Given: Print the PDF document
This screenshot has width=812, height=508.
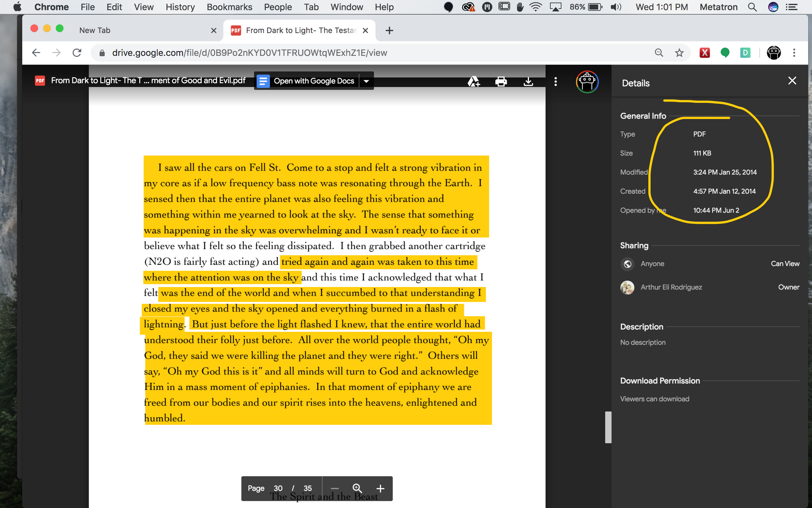Looking at the screenshot, I should (x=501, y=81).
